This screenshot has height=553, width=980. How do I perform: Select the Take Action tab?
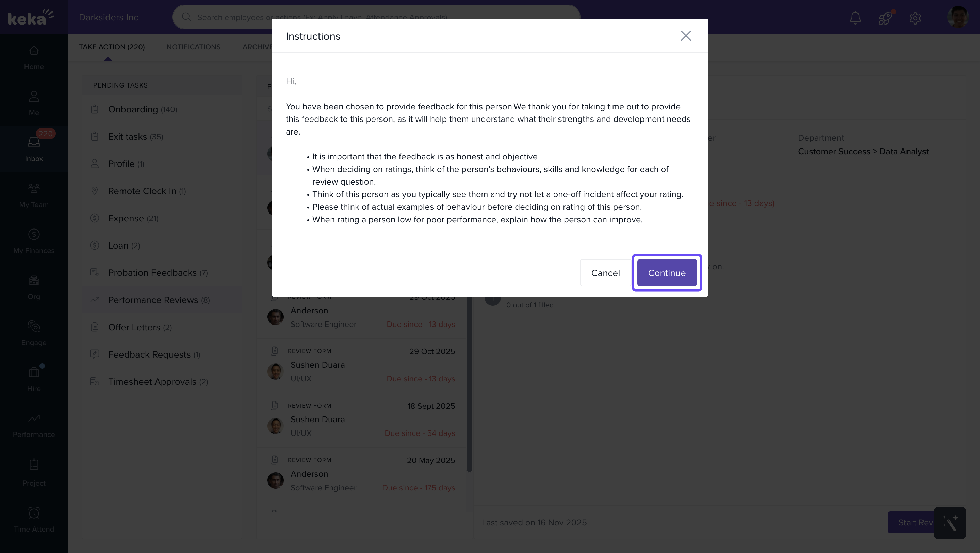pos(112,47)
